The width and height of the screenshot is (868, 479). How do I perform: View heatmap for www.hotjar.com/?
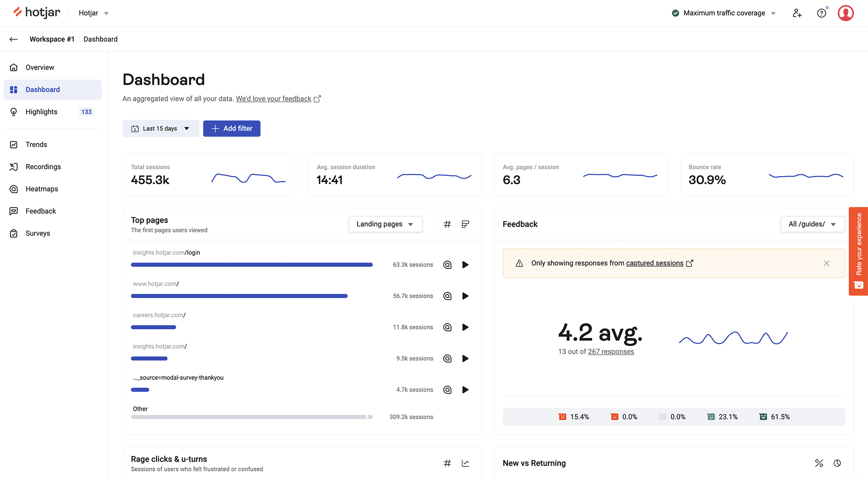pos(447,296)
